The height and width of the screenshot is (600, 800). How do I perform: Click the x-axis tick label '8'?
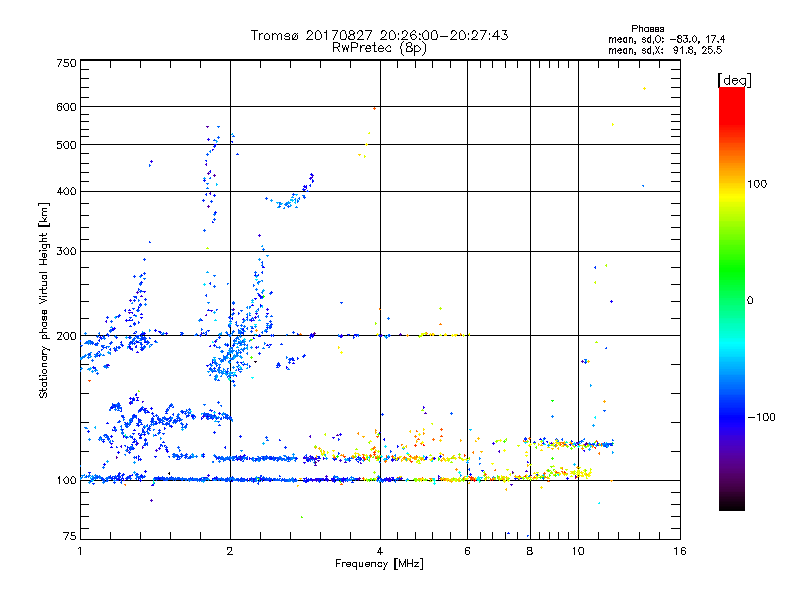point(530,551)
